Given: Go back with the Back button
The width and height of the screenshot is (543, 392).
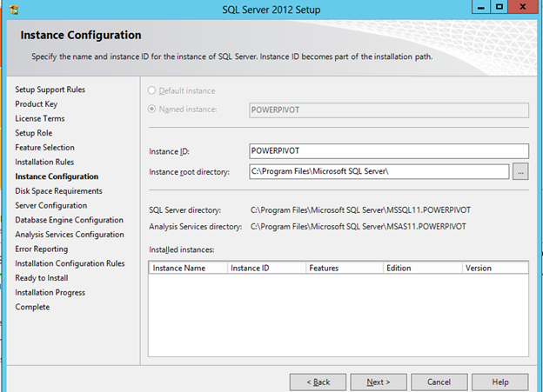Looking at the screenshot, I should pos(318,382).
